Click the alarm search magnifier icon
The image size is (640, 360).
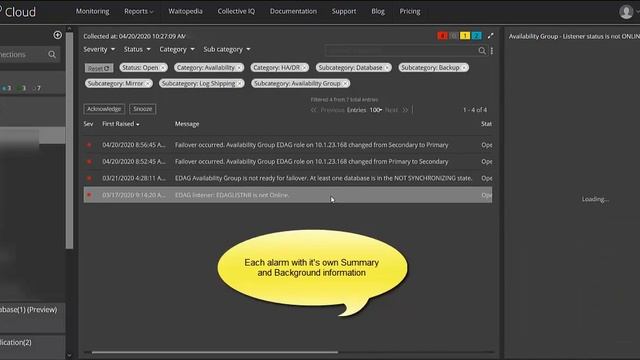(482, 51)
